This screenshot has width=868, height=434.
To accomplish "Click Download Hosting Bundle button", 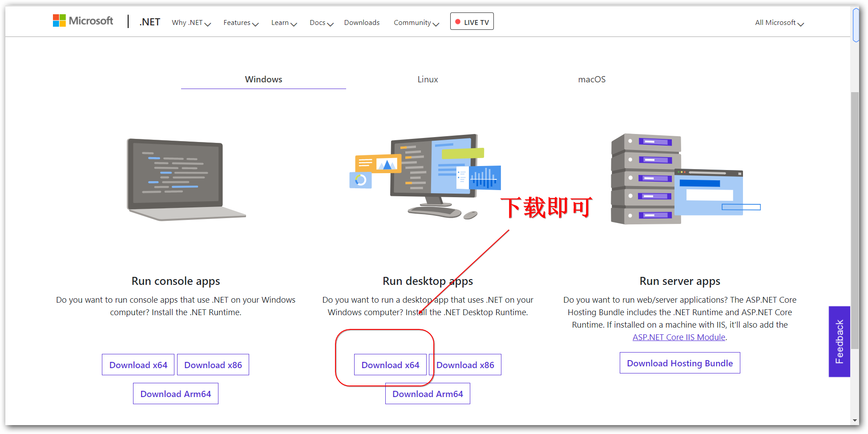I will (680, 363).
